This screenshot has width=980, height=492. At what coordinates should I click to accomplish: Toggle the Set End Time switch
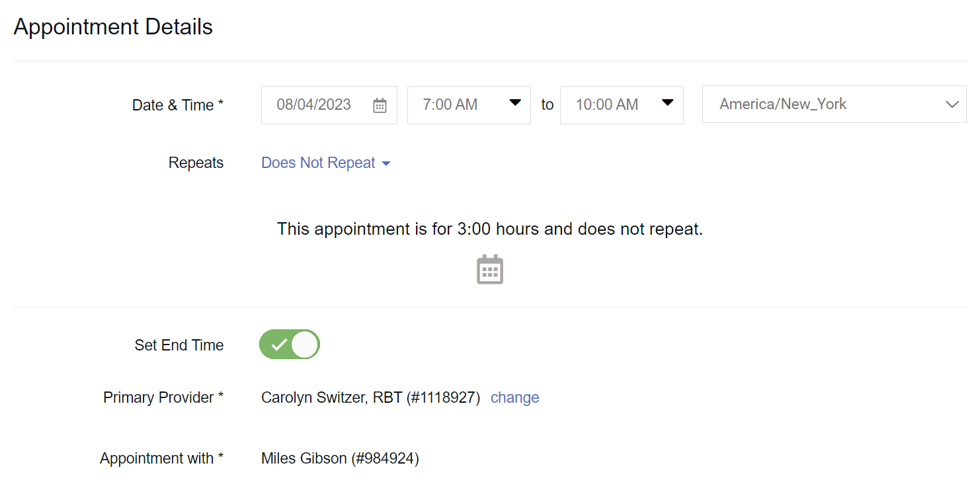[x=290, y=345]
